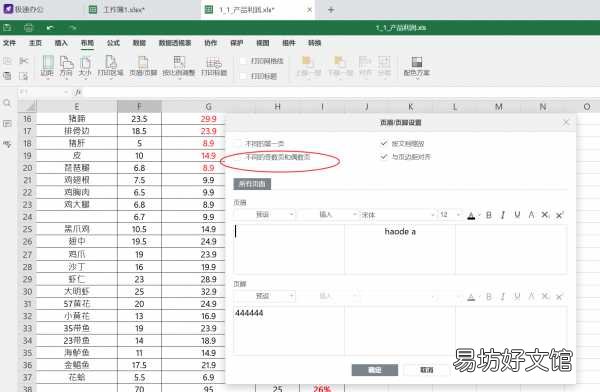Toggle bold in the 页眉 header toolbar
Image resolution: width=600 pixels, height=392 pixels.
[489, 215]
